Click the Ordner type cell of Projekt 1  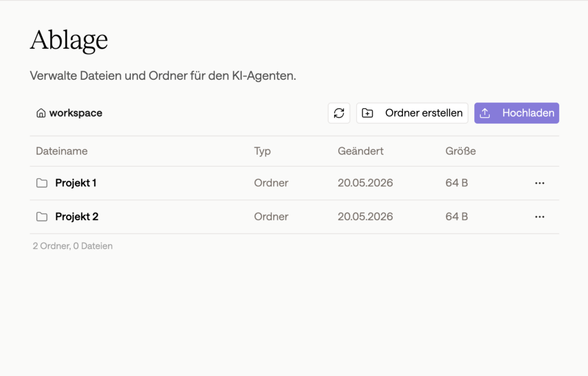point(271,183)
